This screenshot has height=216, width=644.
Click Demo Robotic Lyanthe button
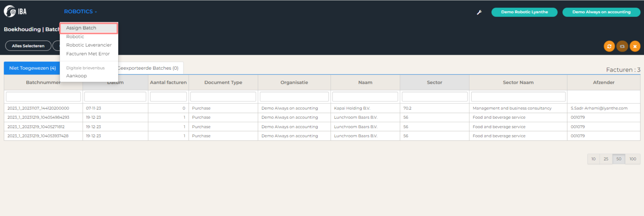(524, 12)
